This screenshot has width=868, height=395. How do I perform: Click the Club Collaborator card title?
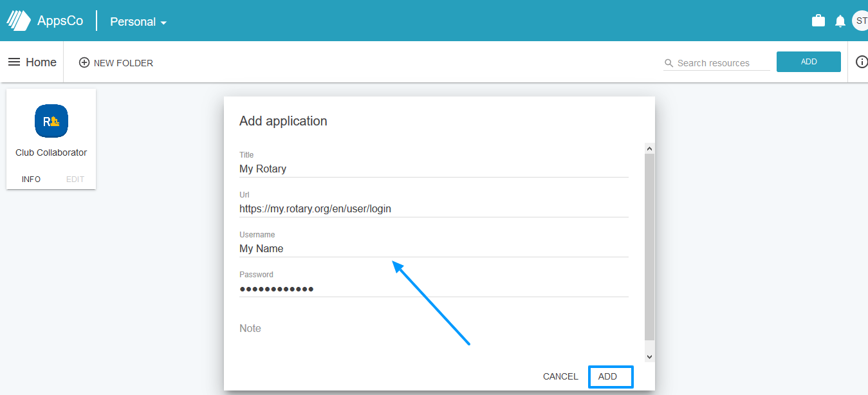tap(51, 152)
